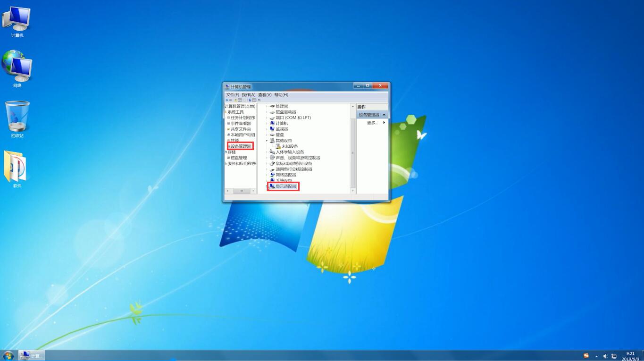
Task: Select 设备管理器 in the left tree
Action: coord(241,146)
